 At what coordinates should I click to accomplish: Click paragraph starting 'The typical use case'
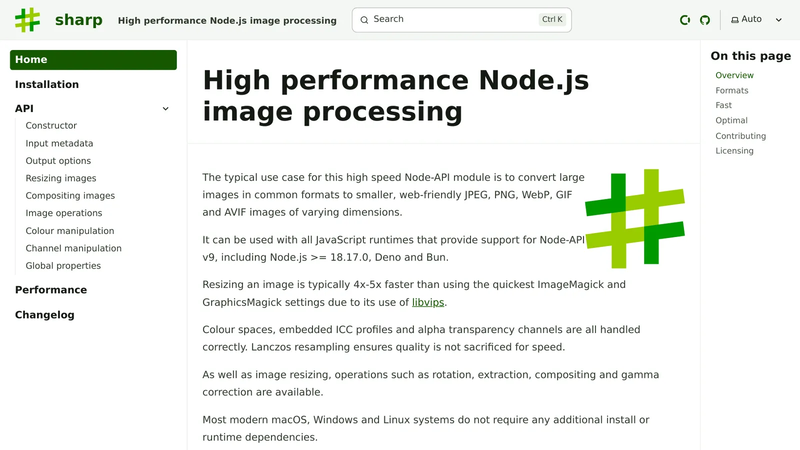(393, 195)
